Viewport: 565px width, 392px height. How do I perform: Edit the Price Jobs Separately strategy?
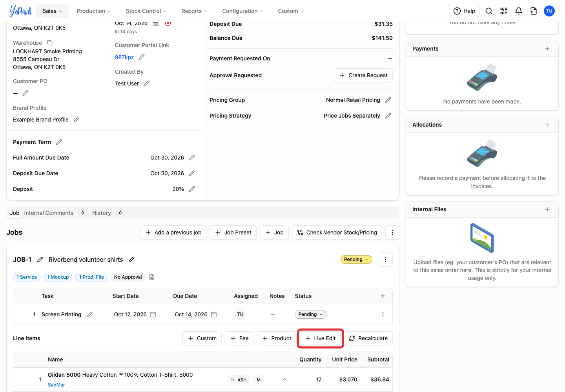(388, 116)
